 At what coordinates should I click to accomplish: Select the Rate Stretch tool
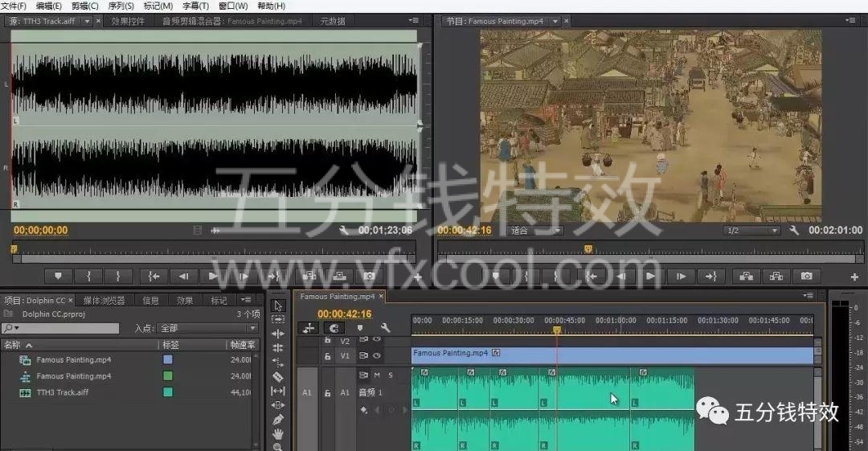(278, 363)
